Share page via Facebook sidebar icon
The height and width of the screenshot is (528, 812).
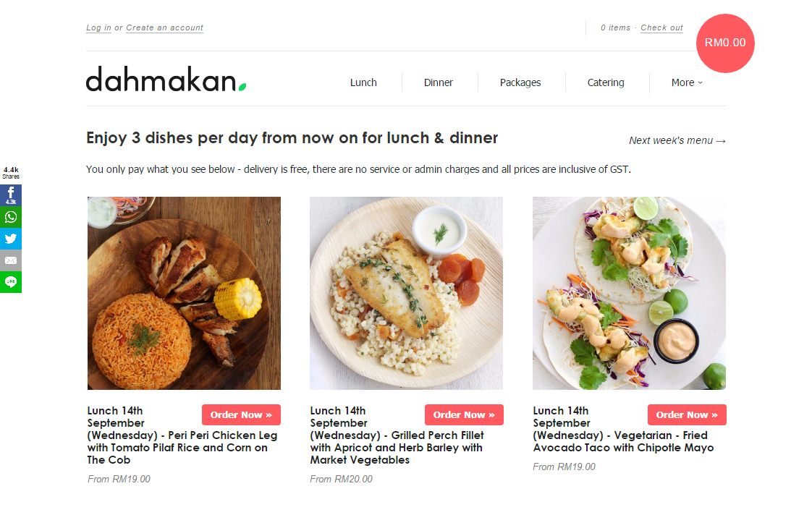(x=10, y=195)
